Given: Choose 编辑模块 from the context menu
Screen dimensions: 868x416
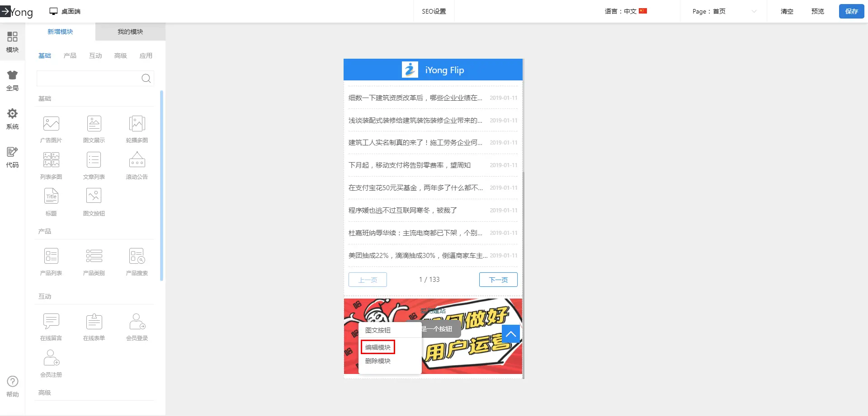Looking at the screenshot, I should (x=378, y=347).
